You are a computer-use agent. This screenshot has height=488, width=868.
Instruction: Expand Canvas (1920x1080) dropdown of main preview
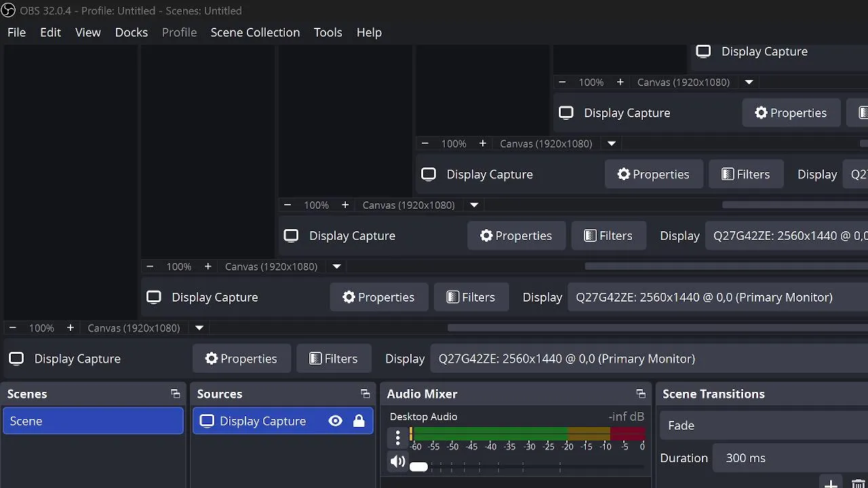pyautogui.click(x=199, y=328)
